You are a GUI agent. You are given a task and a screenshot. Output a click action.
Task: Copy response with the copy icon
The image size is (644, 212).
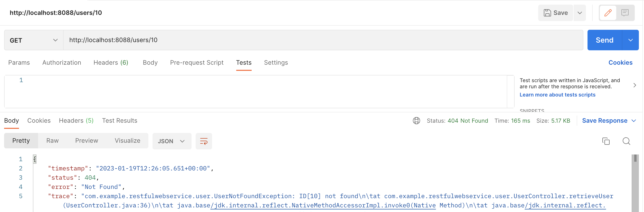pos(606,141)
